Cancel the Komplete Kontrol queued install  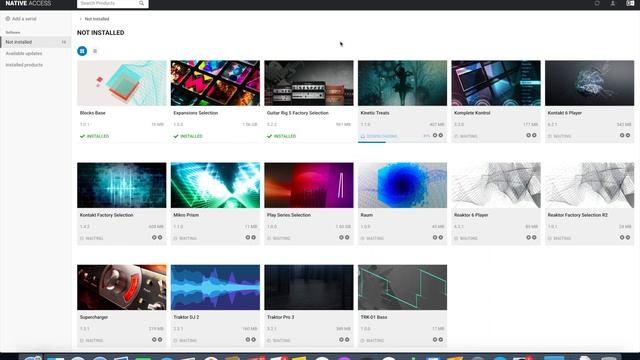coord(534,136)
